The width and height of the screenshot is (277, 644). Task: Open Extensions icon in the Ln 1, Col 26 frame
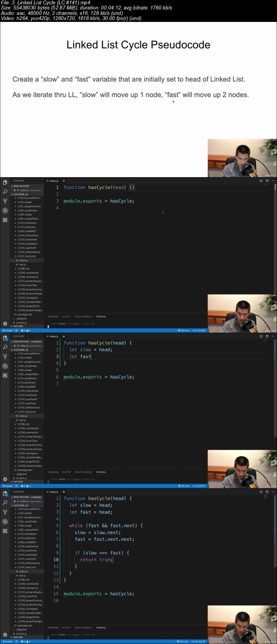coord(5,220)
